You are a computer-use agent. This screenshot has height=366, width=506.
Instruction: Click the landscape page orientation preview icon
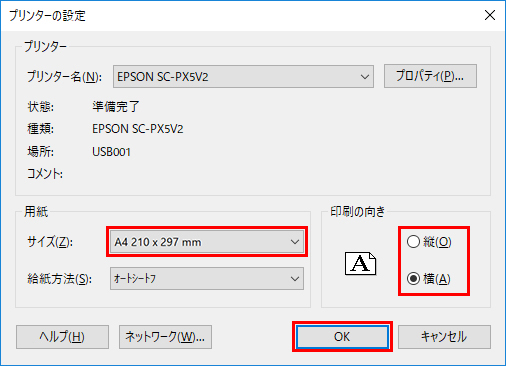click(x=360, y=263)
